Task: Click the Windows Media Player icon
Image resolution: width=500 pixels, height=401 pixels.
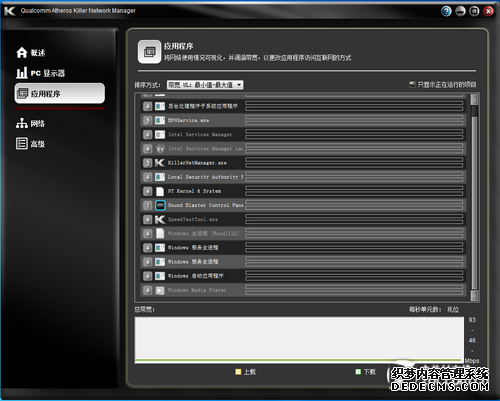Action: [x=160, y=290]
